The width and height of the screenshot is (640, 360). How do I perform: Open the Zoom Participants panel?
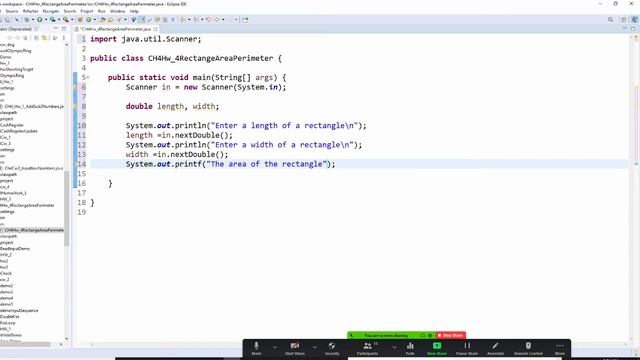[367, 348]
